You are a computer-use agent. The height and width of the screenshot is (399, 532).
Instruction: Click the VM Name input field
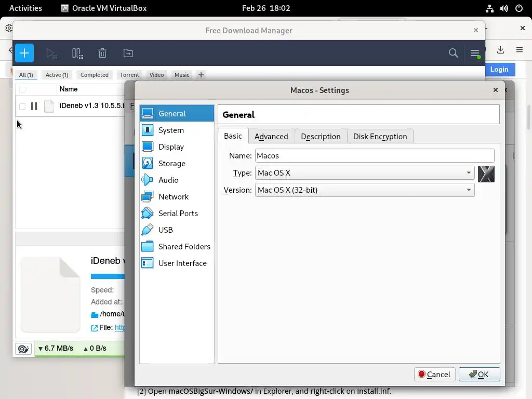pyautogui.click(x=375, y=155)
